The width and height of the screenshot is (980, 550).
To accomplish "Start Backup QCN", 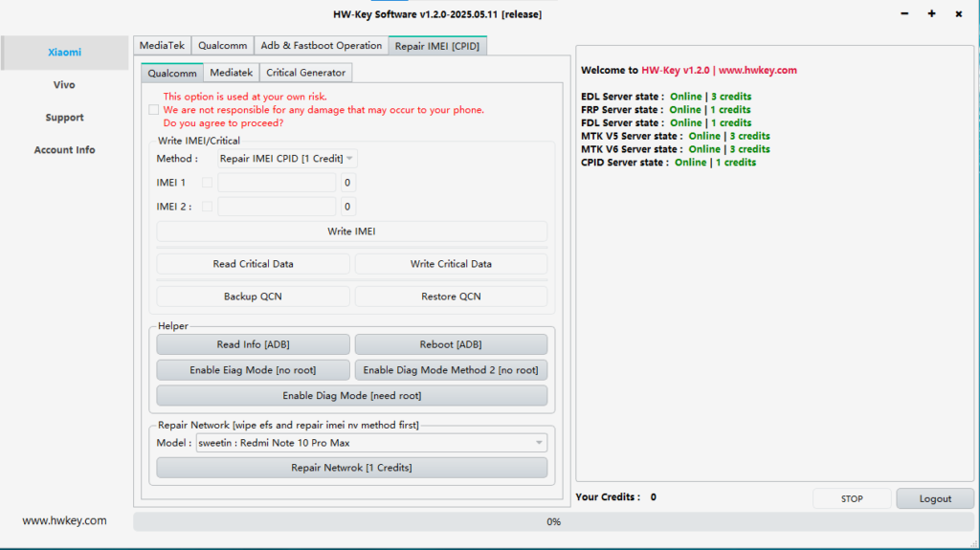I will [x=253, y=297].
